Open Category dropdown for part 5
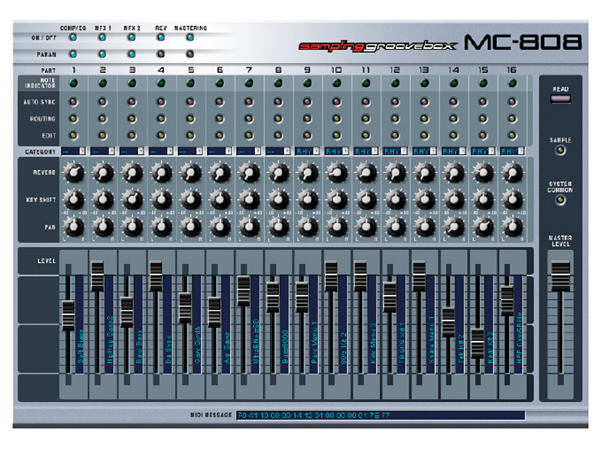Image resolution: width=600 pixels, height=450 pixels. click(190, 152)
